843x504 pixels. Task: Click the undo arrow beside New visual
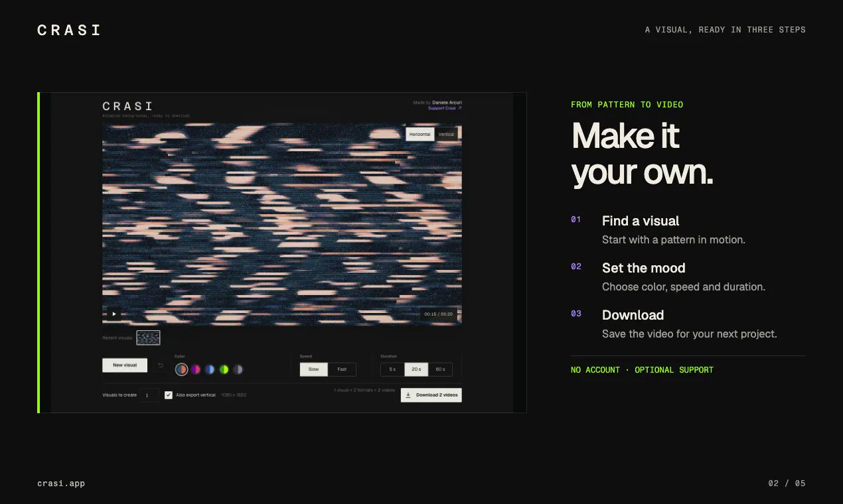[x=160, y=365]
